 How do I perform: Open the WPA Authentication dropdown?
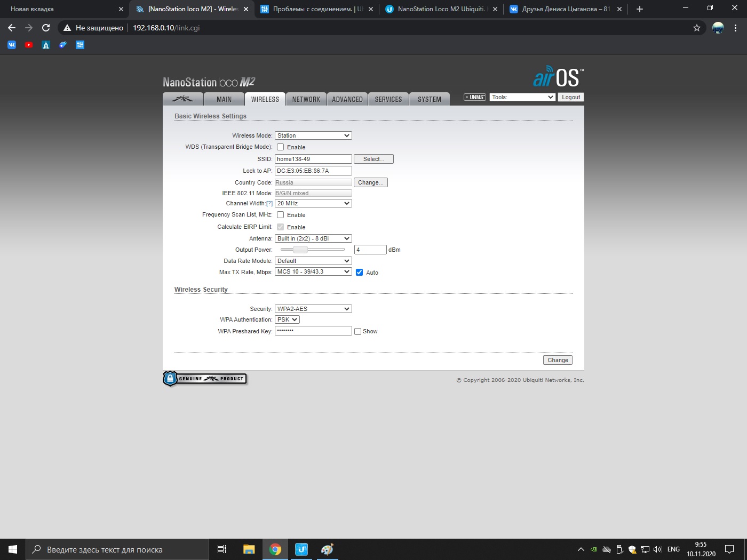(x=287, y=319)
